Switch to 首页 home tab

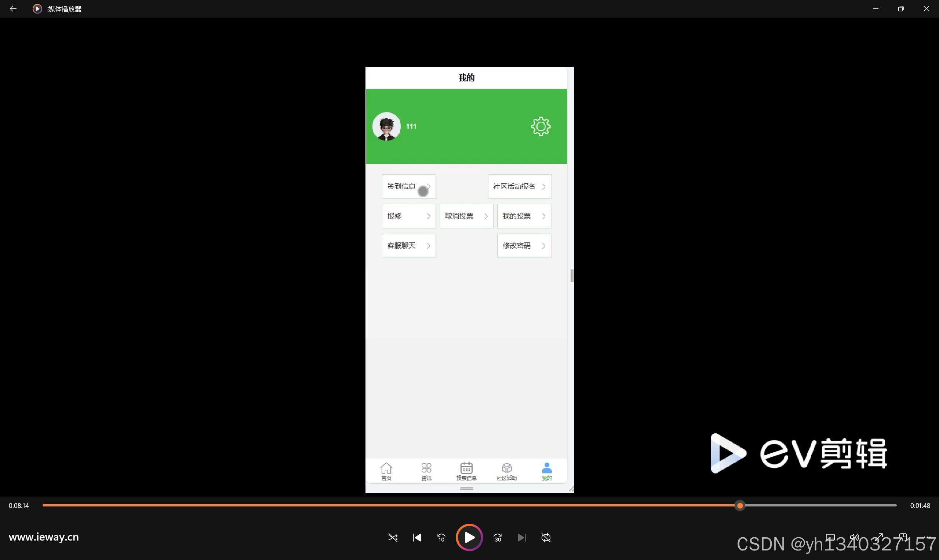click(386, 471)
